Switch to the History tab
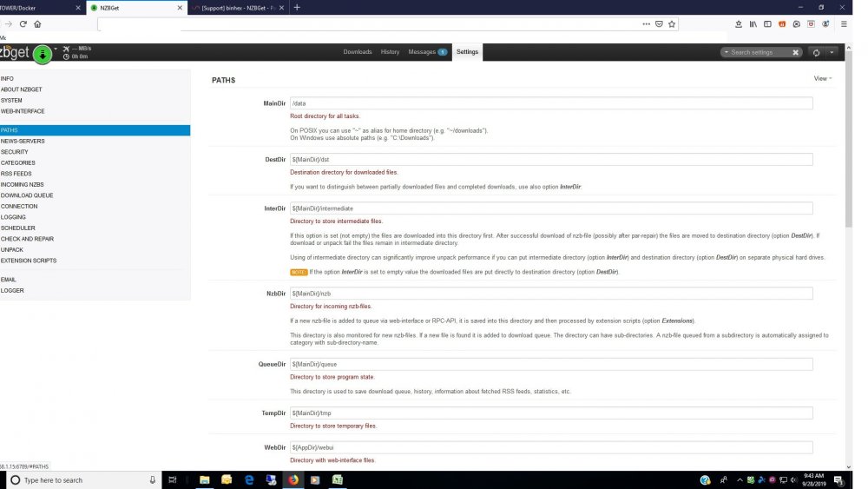 click(x=390, y=51)
